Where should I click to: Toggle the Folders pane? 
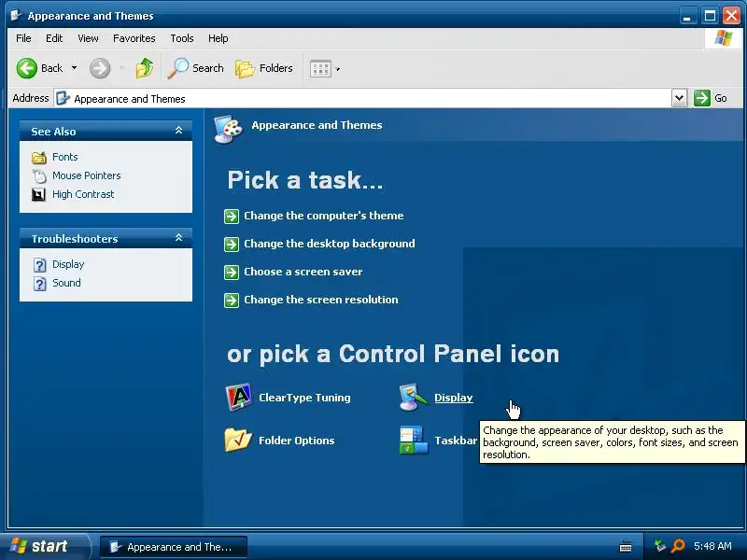pyautogui.click(x=264, y=68)
